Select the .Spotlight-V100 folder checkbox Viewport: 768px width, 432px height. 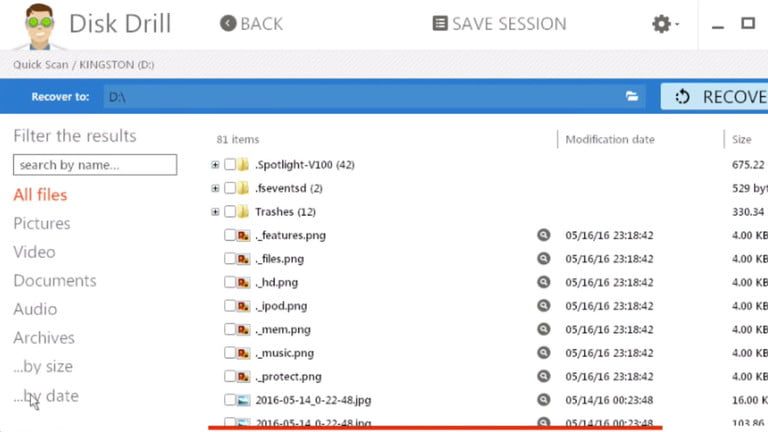[x=230, y=164]
